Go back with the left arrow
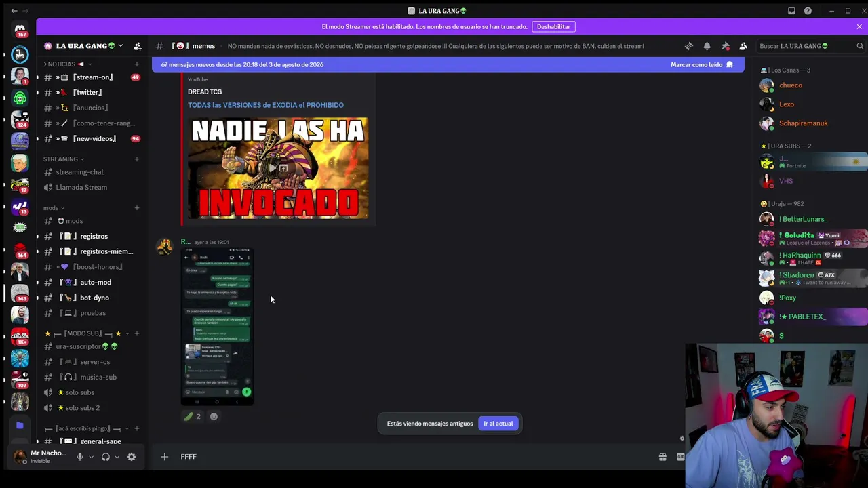868x488 pixels. [14, 11]
